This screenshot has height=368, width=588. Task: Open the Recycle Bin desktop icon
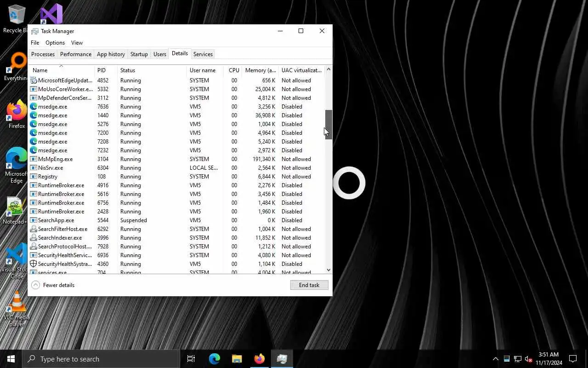tap(17, 18)
